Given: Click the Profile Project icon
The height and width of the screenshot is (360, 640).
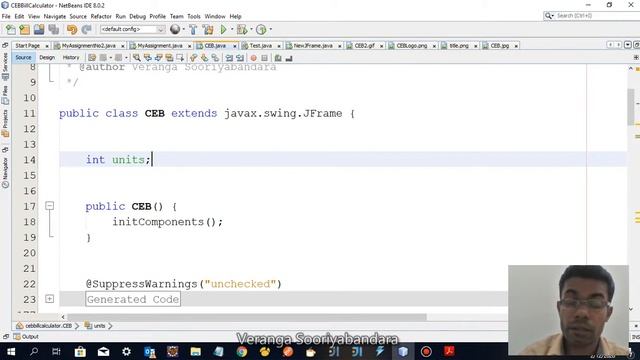Looking at the screenshot, I should [261, 29].
